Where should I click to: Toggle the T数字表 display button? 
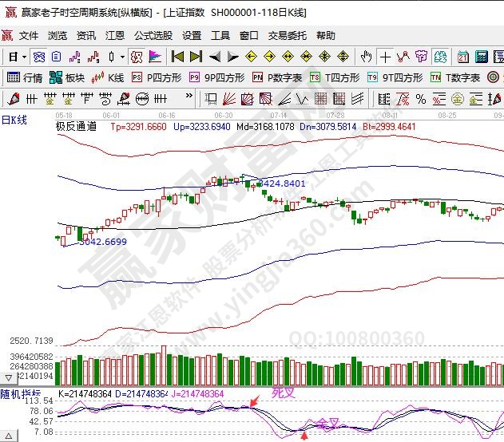pyautogui.click(x=455, y=77)
